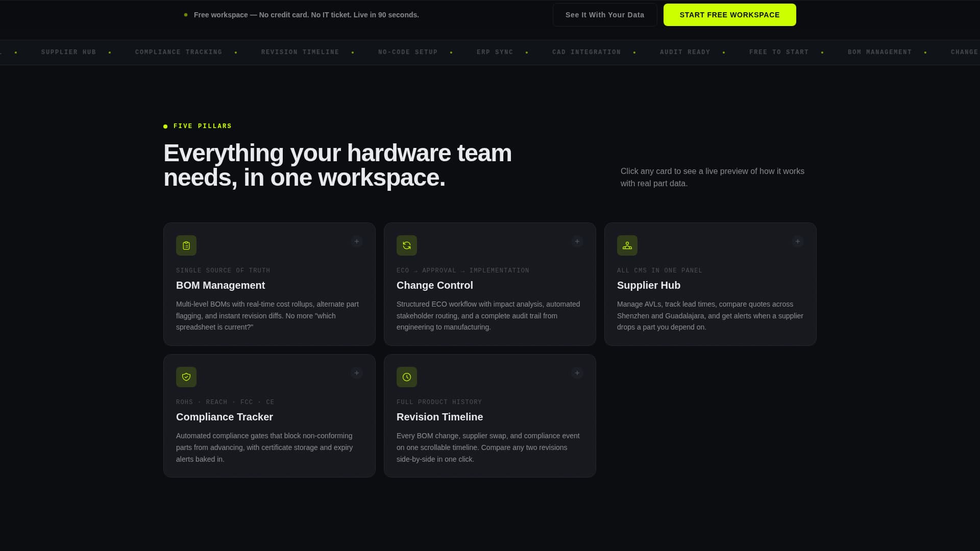Image resolution: width=980 pixels, height=551 pixels.
Task: Click the ROHS · REACH · FCC · CE label
Action: (x=225, y=402)
